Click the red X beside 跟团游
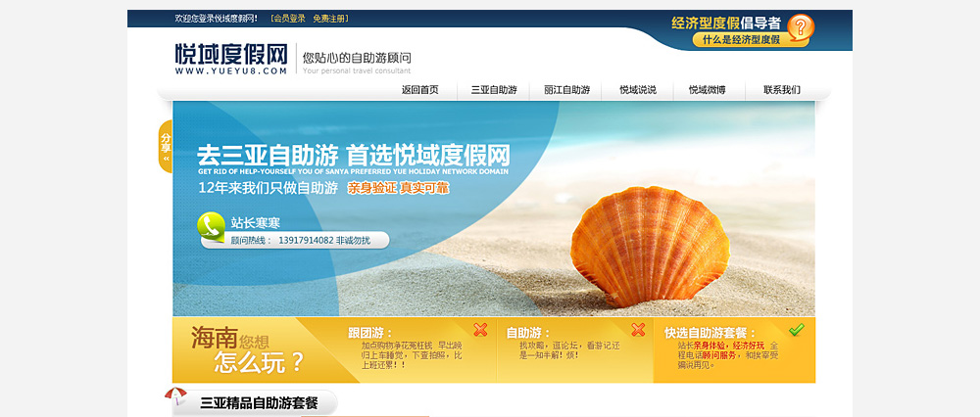980x417 pixels. tap(480, 330)
